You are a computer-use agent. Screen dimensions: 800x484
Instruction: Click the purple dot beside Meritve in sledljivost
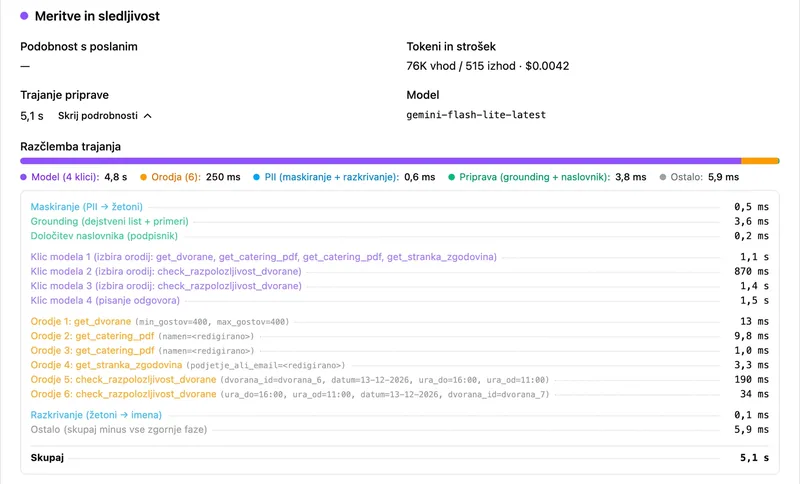24,16
